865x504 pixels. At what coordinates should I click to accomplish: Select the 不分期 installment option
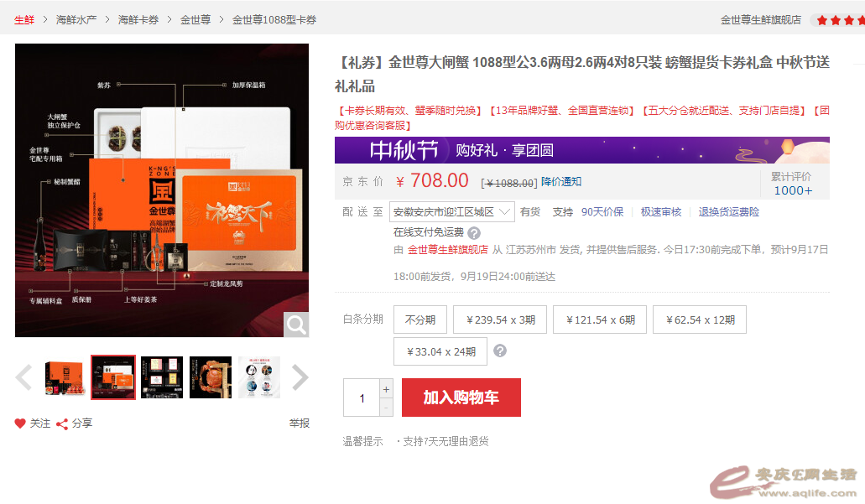(420, 320)
